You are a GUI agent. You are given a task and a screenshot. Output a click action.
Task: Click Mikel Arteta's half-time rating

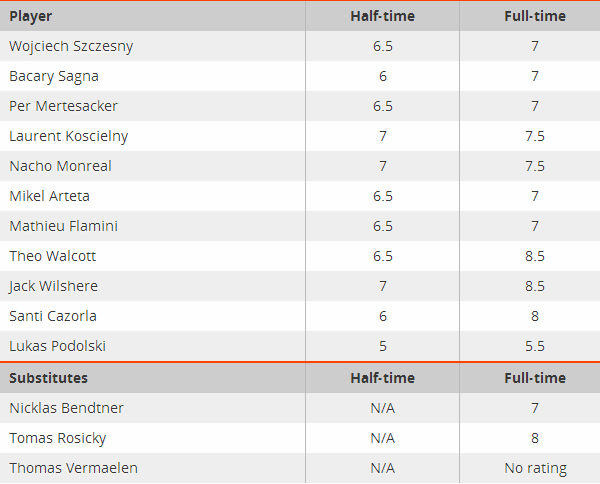(383, 196)
